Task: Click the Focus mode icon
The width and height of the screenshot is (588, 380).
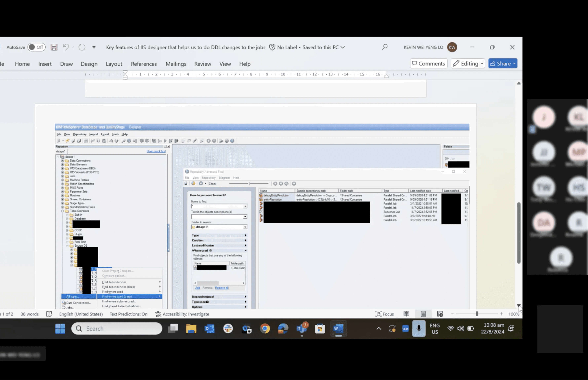Action: tap(378, 314)
